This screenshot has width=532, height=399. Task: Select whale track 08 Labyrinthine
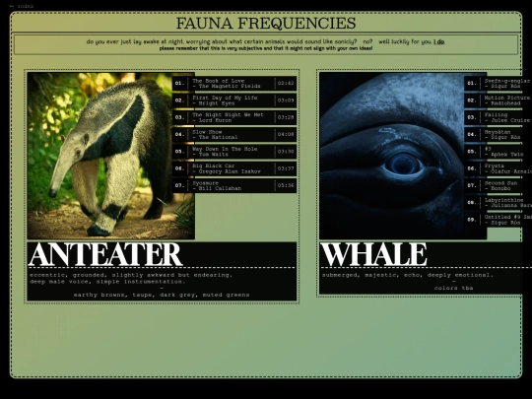499,203
